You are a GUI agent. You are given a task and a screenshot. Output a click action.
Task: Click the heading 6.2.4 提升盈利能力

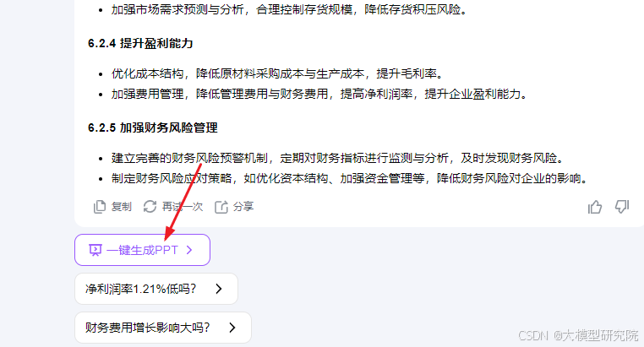[140, 43]
